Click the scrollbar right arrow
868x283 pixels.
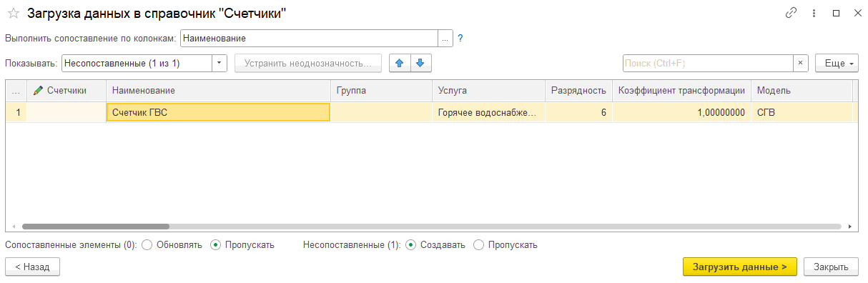coord(850,226)
